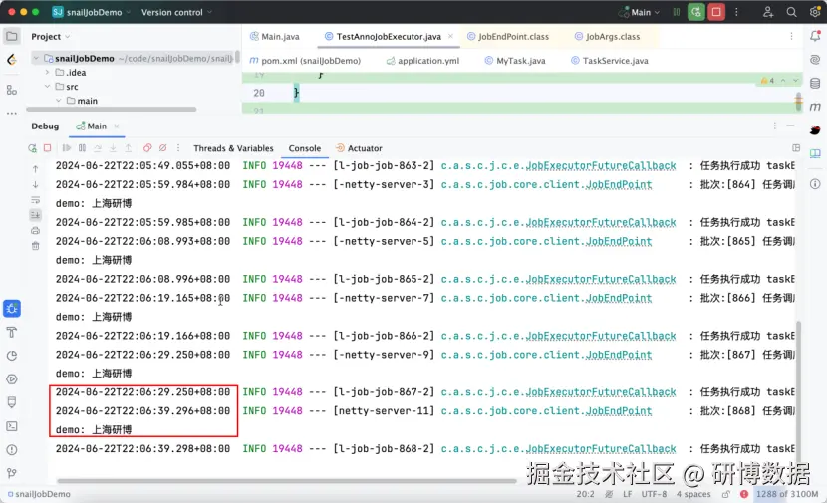Open the Git tool window icon

12,473
